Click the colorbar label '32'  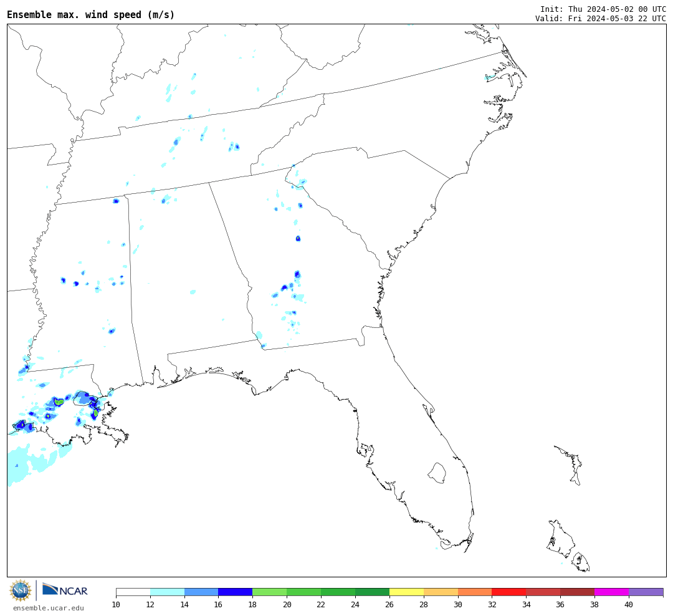pos(492,605)
